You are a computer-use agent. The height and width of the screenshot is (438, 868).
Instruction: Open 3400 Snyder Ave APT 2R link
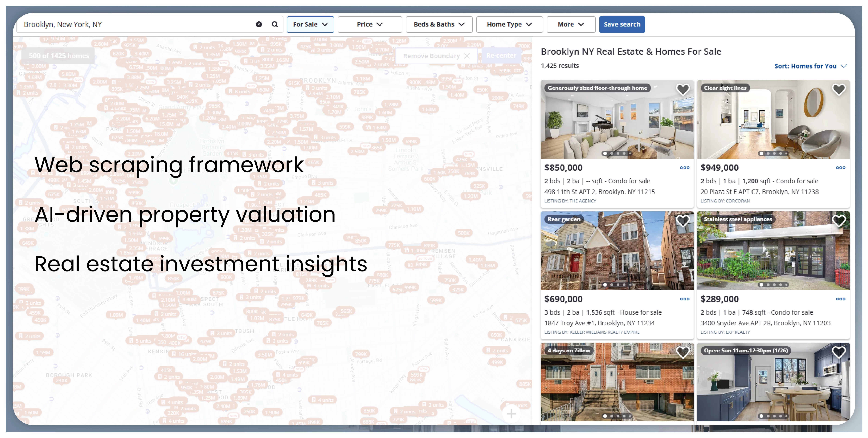(765, 323)
